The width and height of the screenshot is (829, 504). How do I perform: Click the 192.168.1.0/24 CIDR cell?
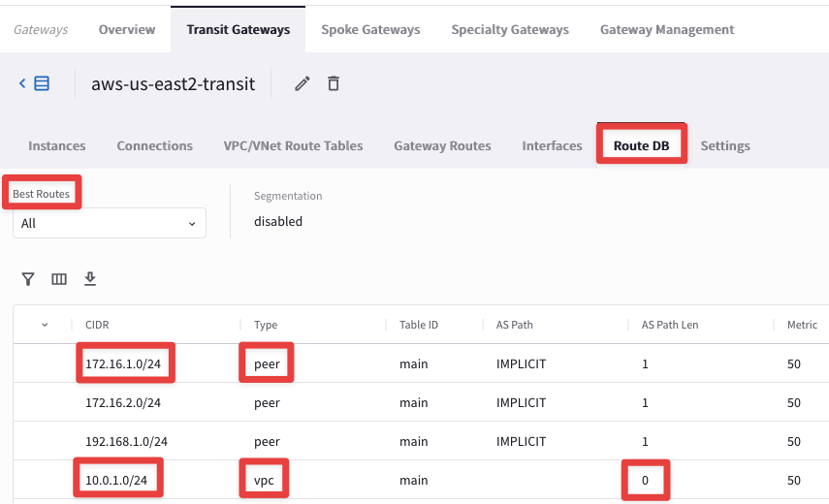point(126,441)
